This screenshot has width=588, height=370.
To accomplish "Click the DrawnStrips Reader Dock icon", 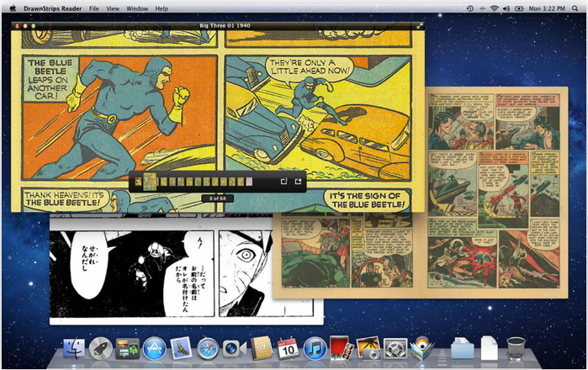I will click(x=422, y=348).
